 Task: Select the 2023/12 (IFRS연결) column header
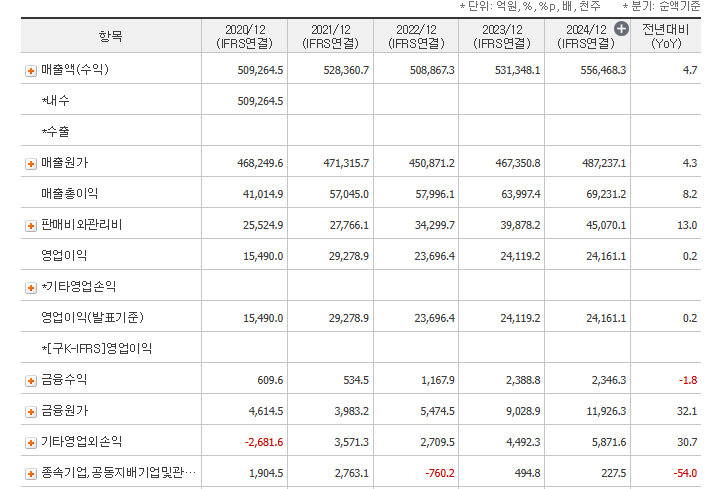[x=502, y=36]
